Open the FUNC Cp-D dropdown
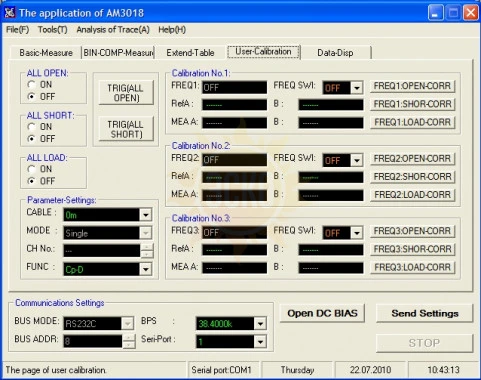 point(146,269)
